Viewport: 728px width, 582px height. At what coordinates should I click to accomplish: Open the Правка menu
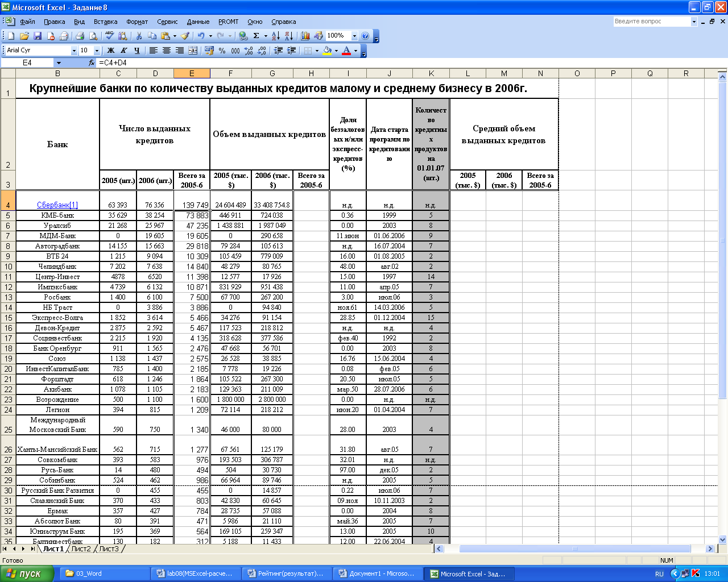click(54, 22)
